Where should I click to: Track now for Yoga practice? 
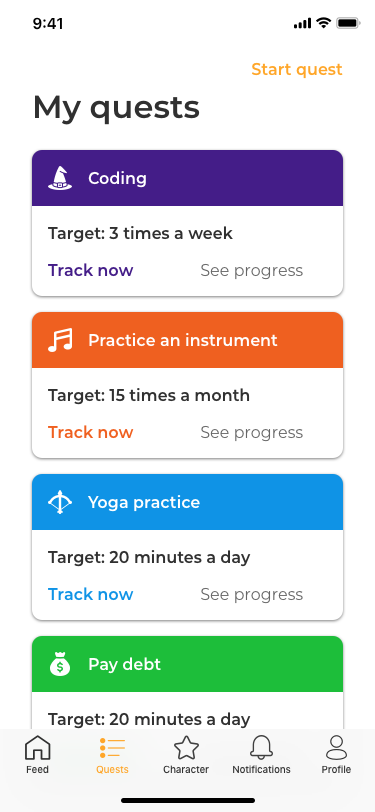click(91, 594)
